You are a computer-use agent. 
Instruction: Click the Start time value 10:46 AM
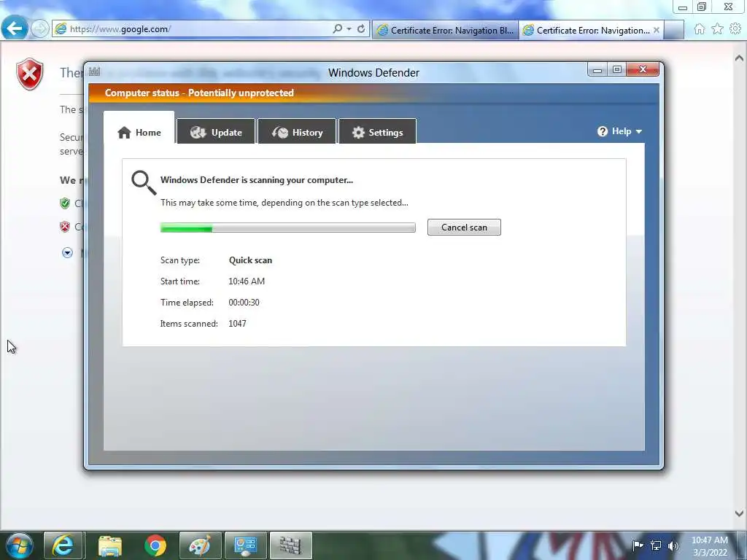point(247,281)
